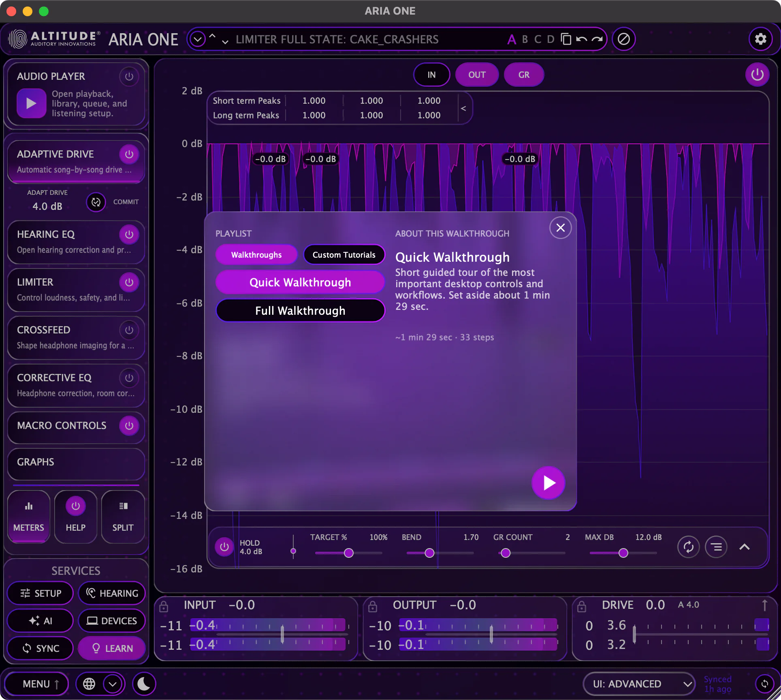Click the bypass circle-slash icon
781x700 pixels.
click(623, 39)
